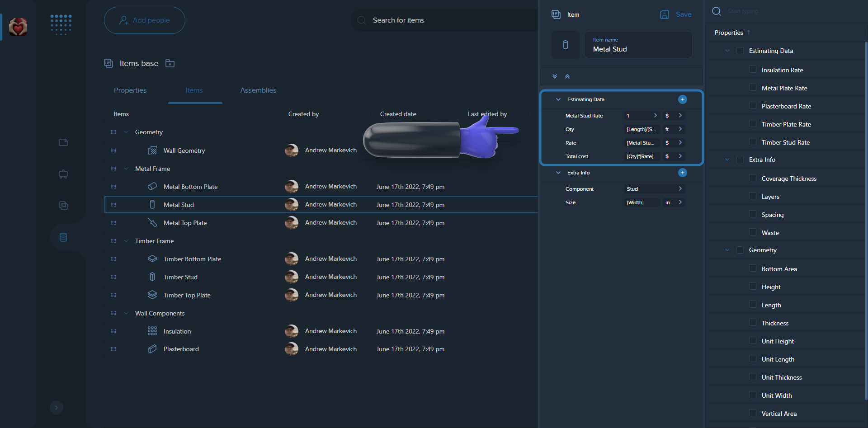This screenshot has width=868, height=428.
Task: Click the search magnifier in the right panel
Action: 716,11
